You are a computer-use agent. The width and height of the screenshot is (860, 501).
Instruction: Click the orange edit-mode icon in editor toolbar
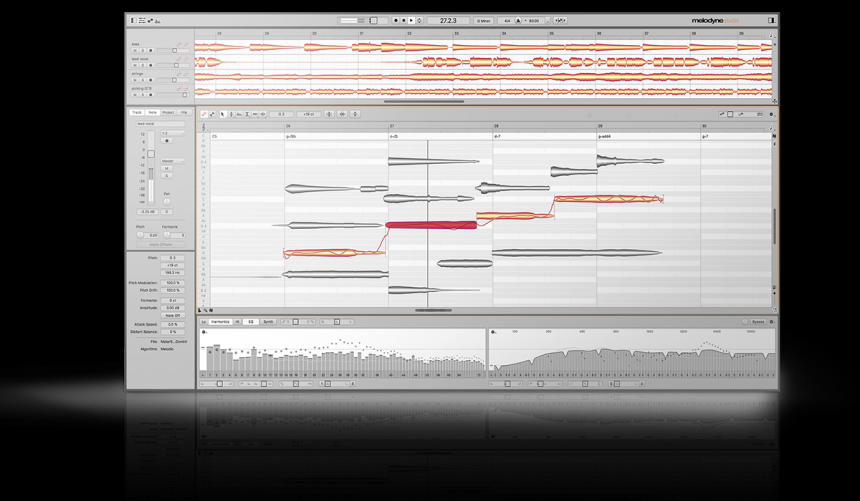pyautogui.click(x=204, y=114)
